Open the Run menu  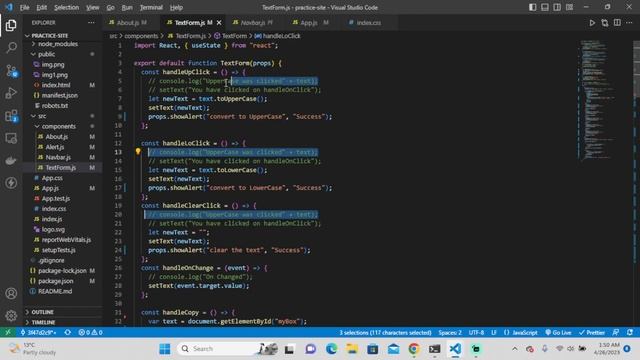coord(127,7)
